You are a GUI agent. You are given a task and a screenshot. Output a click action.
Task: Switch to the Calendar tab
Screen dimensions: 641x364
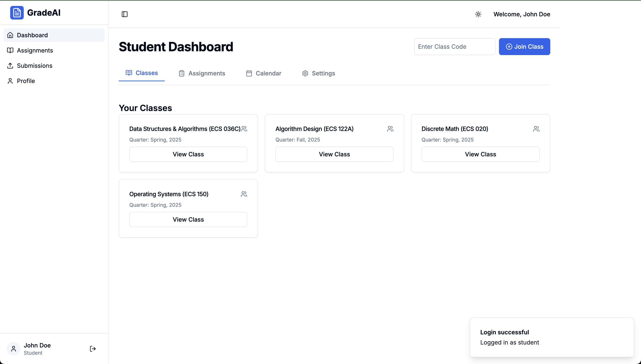pyautogui.click(x=264, y=73)
